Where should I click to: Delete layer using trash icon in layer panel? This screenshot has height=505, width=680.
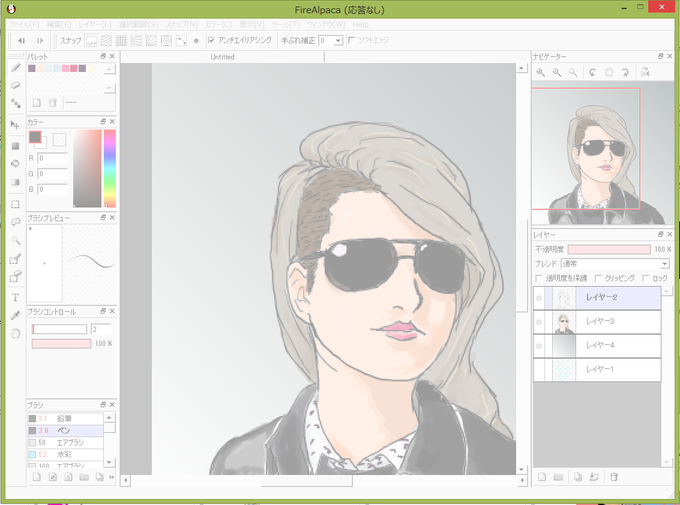[x=614, y=477]
